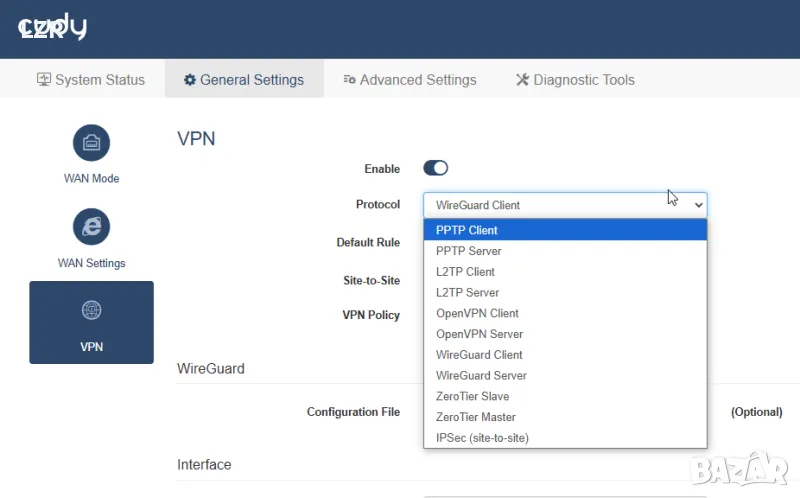800x498 pixels.
Task: Select OpenVPN Client protocol option
Action: click(x=477, y=313)
